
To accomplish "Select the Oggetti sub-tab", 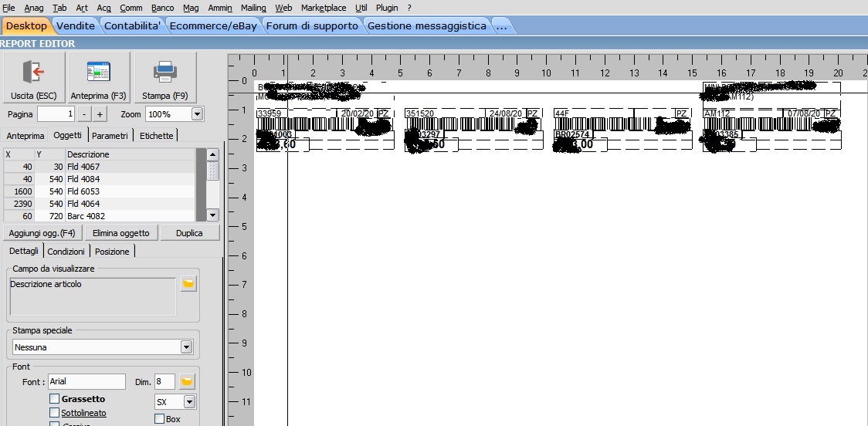I will [x=67, y=135].
